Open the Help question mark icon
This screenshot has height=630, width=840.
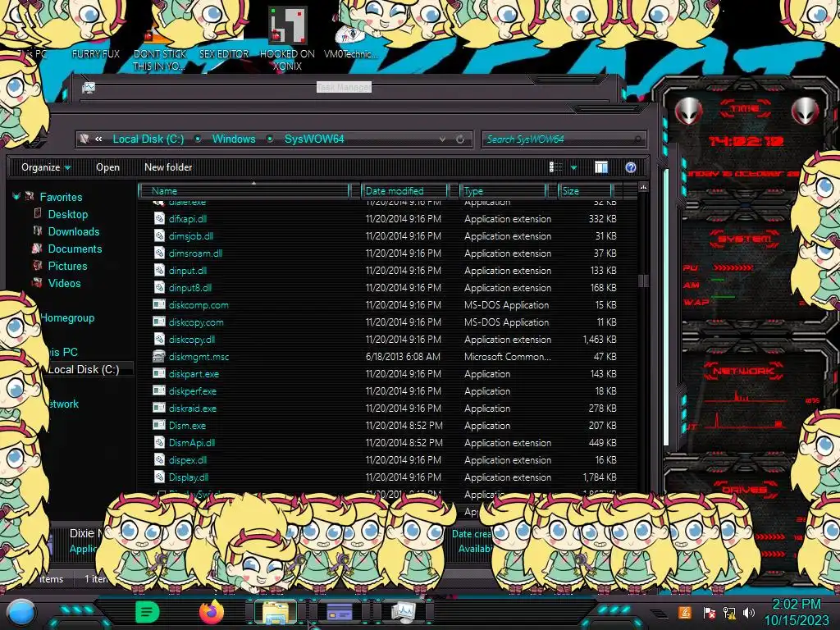[631, 167]
